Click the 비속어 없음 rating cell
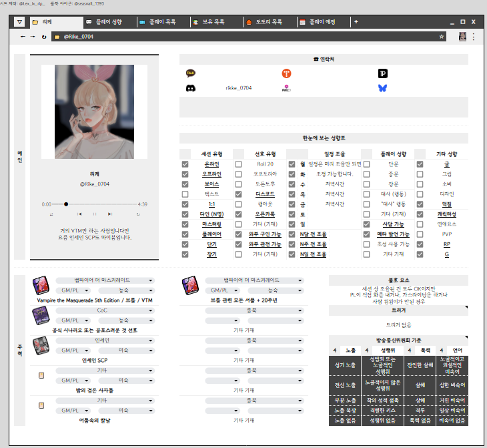The image size is (487, 448). pyautogui.click(x=452, y=421)
